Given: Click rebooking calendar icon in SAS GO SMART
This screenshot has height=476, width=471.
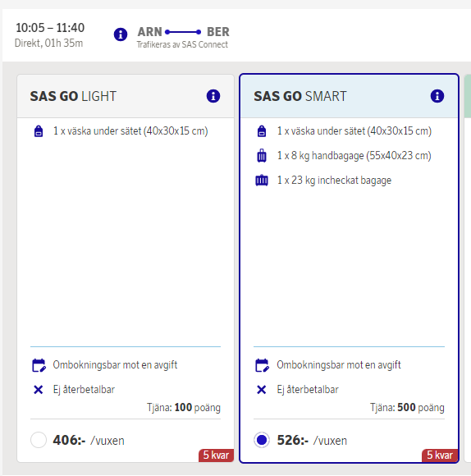Looking at the screenshot, I should point(263,365).
